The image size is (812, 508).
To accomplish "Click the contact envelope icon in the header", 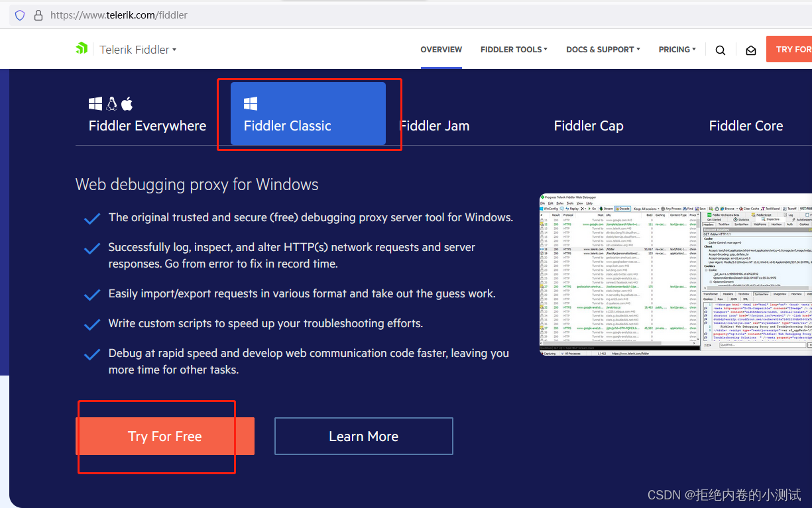I will (x=750, y=49).
